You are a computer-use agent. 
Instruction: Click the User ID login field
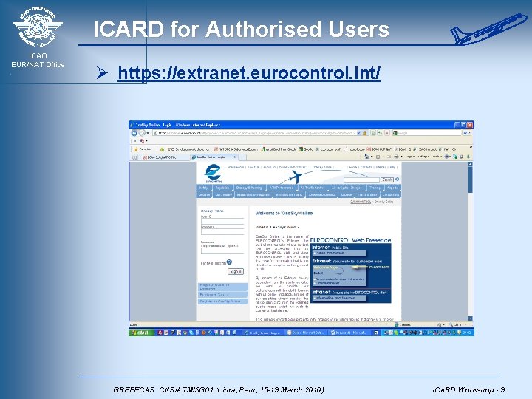(x=222, y=222)
